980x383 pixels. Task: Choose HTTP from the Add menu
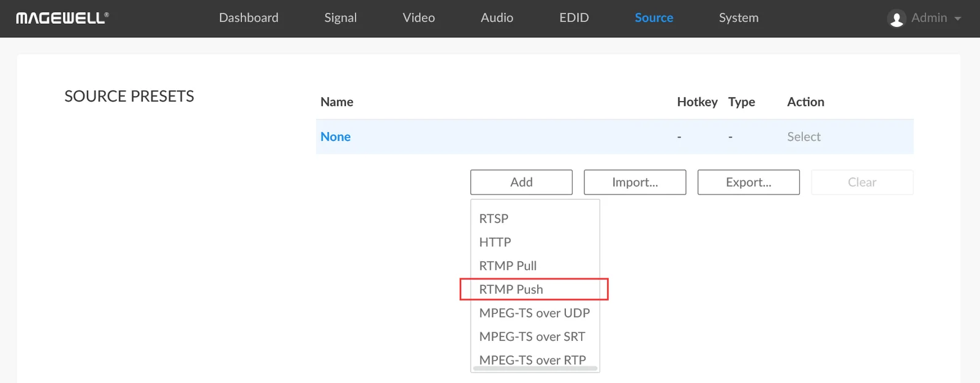point(495,242)
